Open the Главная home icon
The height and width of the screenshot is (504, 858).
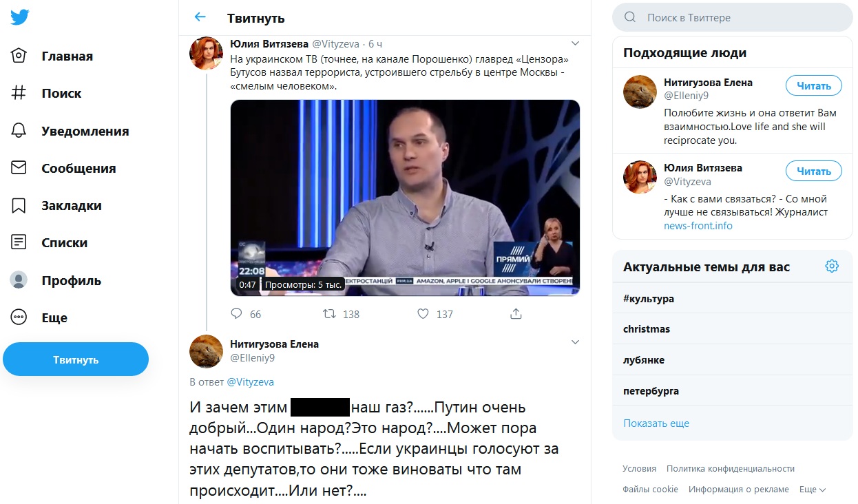[19, 56]
